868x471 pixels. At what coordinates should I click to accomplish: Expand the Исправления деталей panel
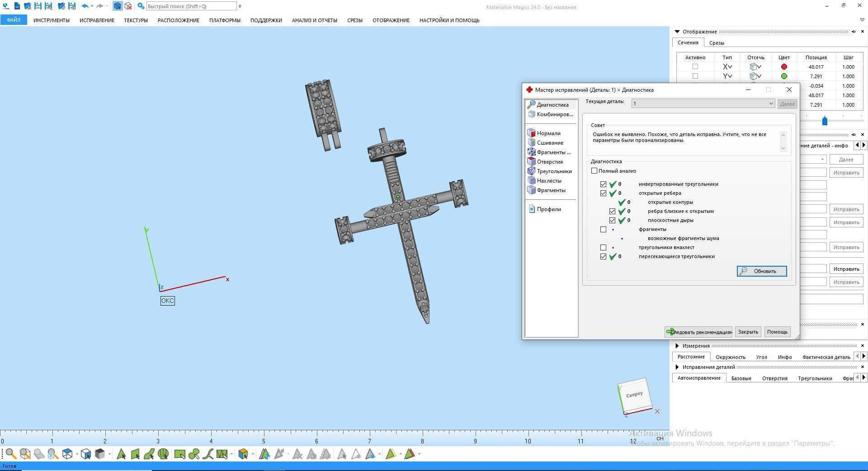(677, 367)
